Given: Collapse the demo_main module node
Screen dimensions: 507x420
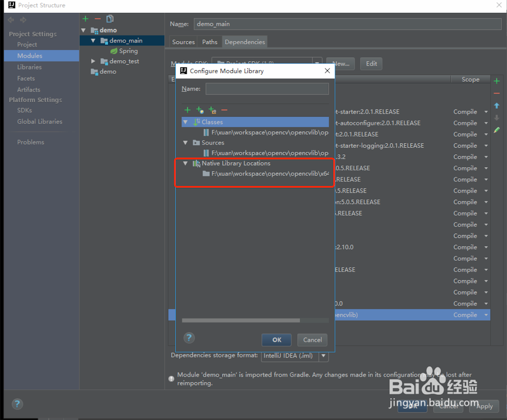Looking at the screenshot, I should 93,40.
